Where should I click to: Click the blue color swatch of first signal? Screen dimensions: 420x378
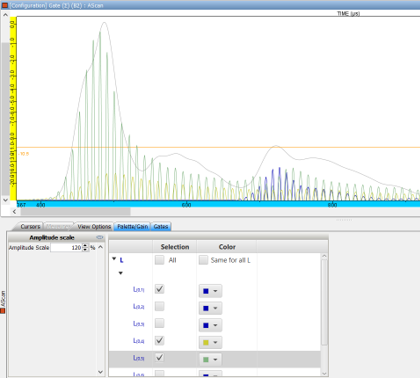point(206,291)
